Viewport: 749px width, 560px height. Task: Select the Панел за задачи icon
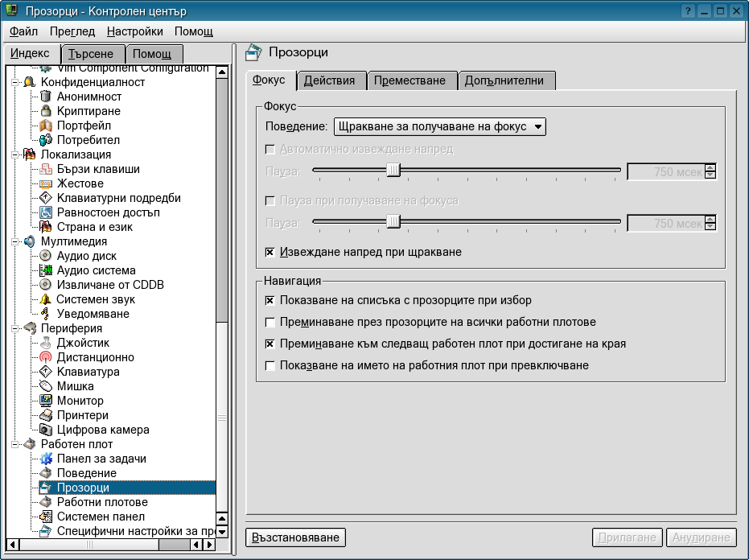click(46, 459)
